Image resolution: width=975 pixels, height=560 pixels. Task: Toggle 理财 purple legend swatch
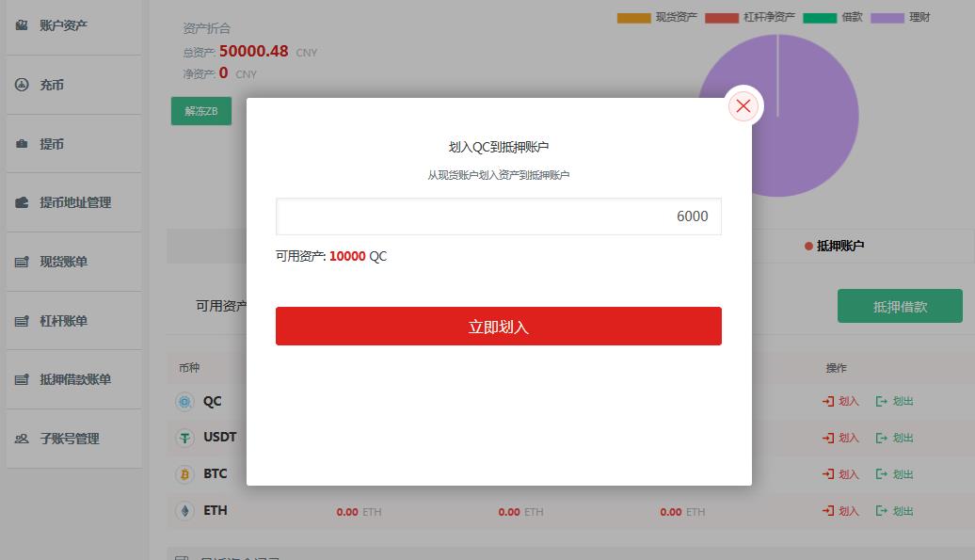coord(887,18)
